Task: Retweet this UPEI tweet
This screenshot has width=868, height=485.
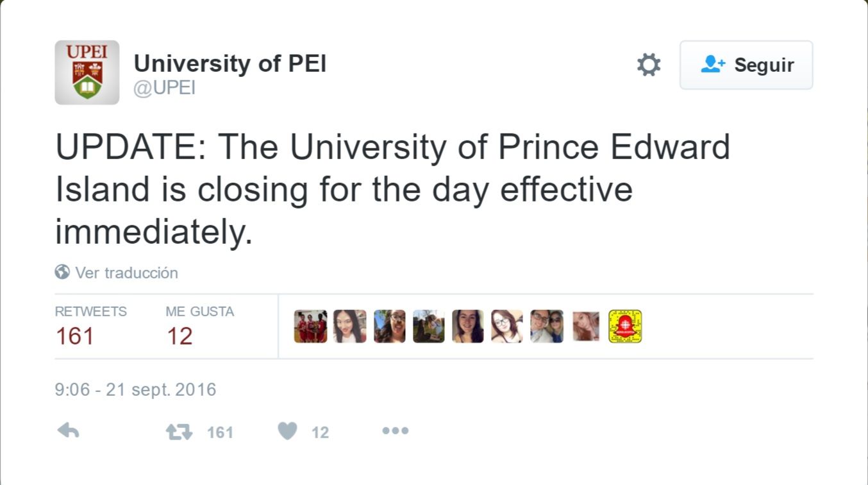Action: pos(179,432)
